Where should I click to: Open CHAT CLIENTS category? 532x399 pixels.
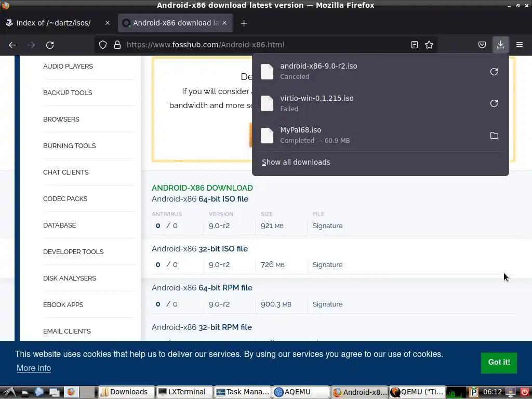click(x=66, y=172)
